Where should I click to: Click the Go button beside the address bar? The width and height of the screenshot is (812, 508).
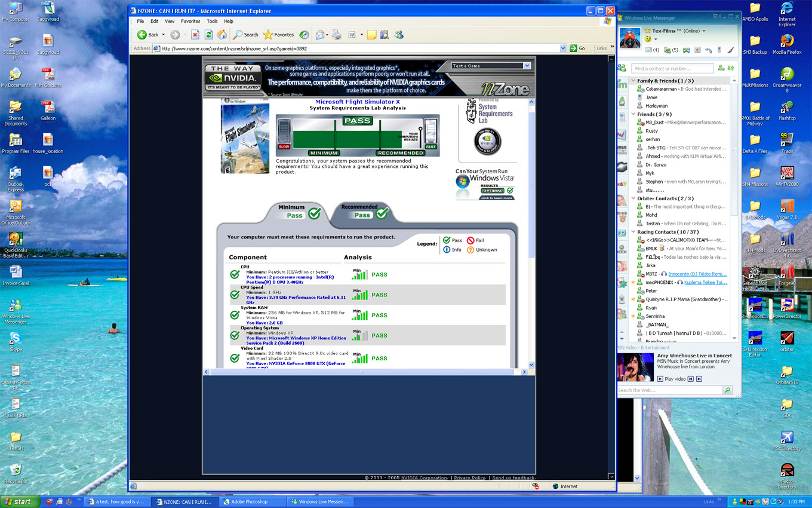(x=577, y=48)
